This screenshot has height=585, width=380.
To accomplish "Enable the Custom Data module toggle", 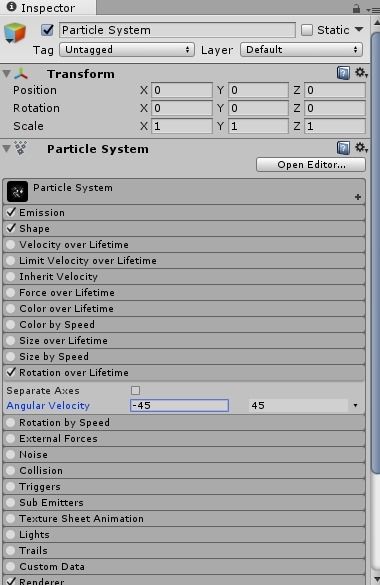I will [x=11, y=567].
